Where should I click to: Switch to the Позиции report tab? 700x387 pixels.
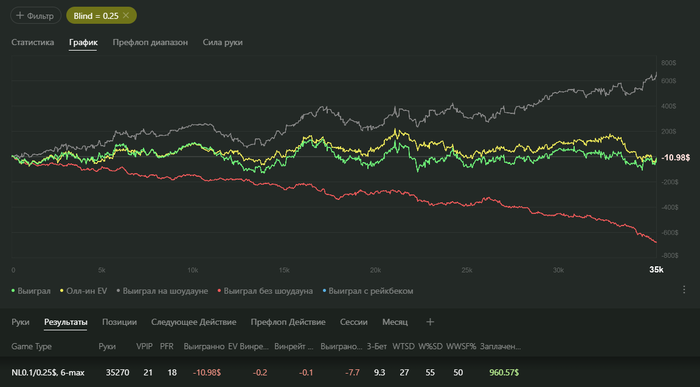(119, 322)
